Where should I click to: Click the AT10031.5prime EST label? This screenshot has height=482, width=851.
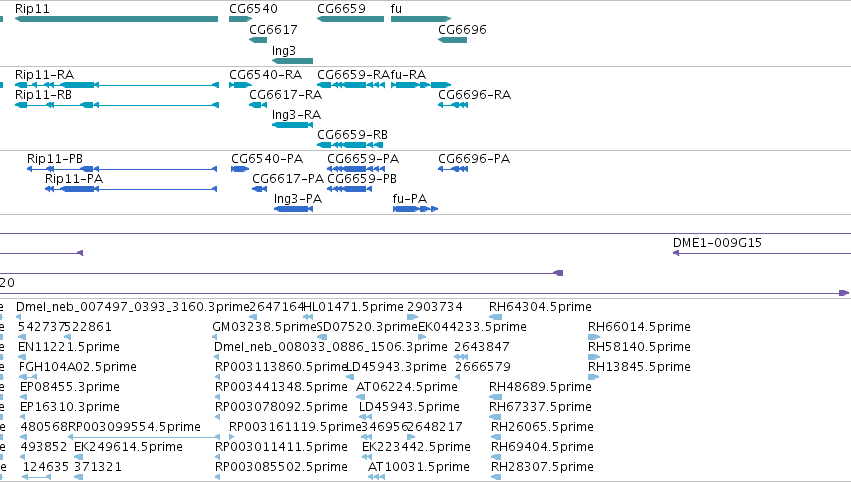[418, 467]
